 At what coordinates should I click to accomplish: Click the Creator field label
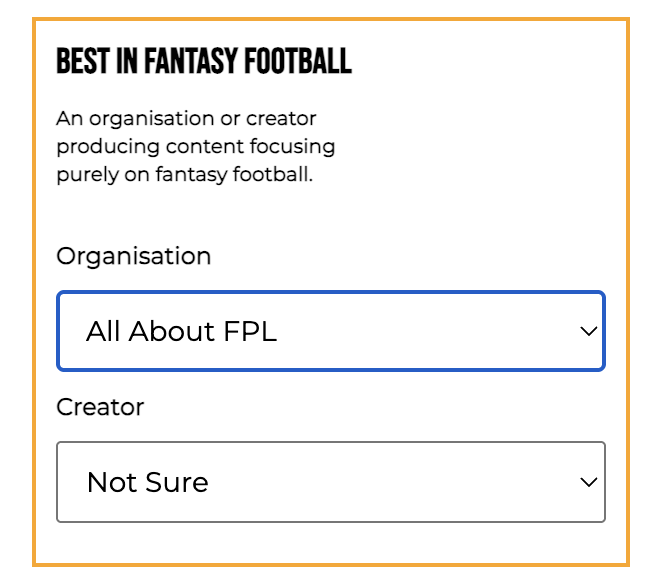(x=100, y=407)
